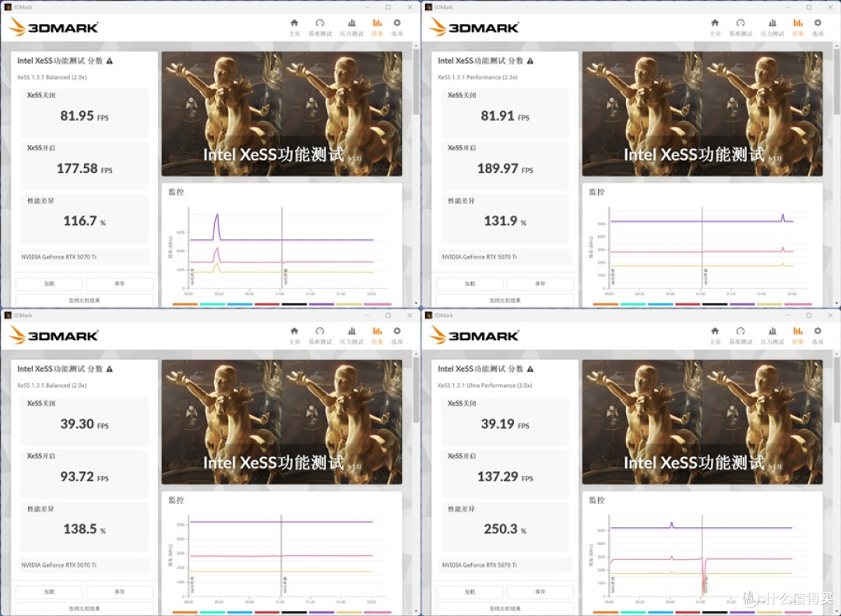The width and height of the screenshot is (841, 616).
Task: Click the teal legend bar in the 81.95 FPS Balanced window
Action: tap(213, 304)
